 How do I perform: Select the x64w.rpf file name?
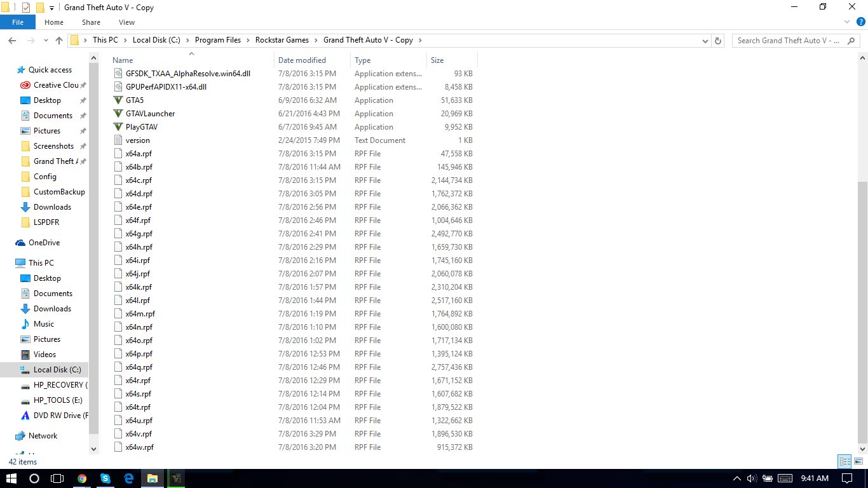click(x=140, y=447)
